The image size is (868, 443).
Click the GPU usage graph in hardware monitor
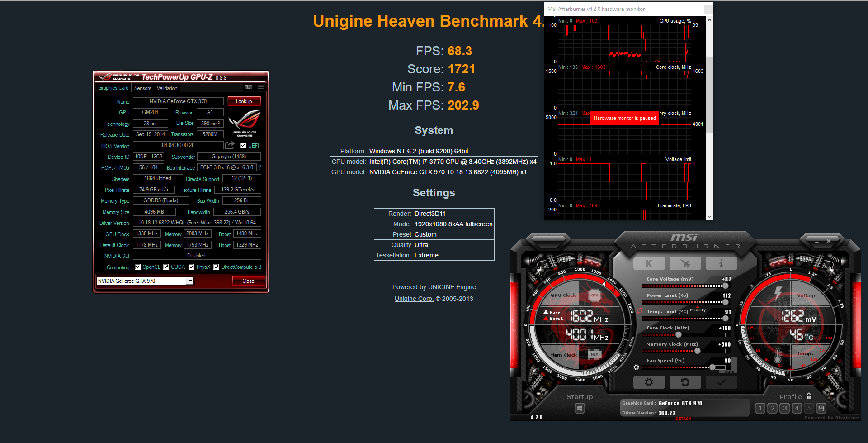(625, 43)
